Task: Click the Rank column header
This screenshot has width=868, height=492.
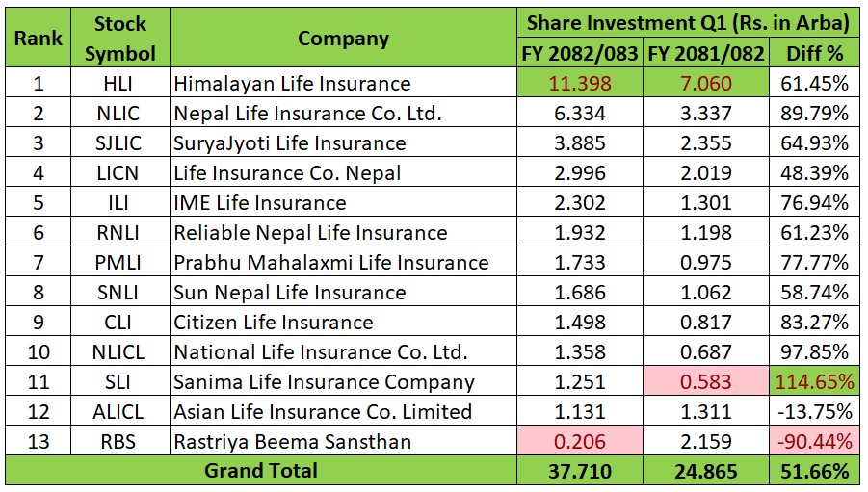Action: coord(38,38)
